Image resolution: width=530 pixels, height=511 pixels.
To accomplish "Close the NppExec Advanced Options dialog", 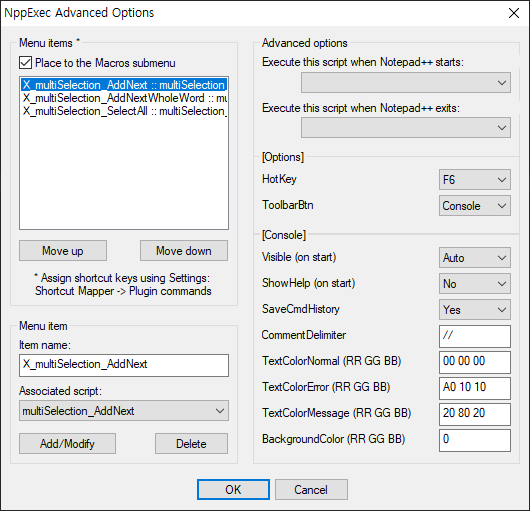I will click(x=514, y=13).
